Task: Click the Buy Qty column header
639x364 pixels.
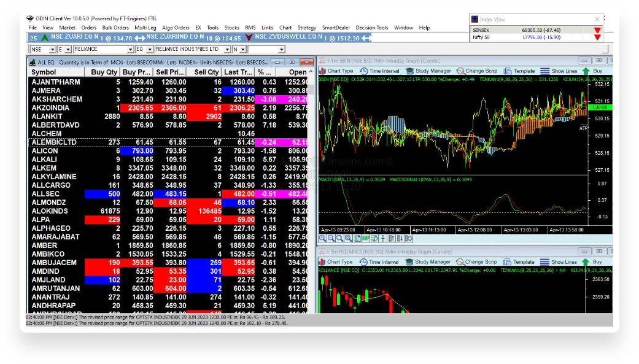Action: (x=104, y=72)
